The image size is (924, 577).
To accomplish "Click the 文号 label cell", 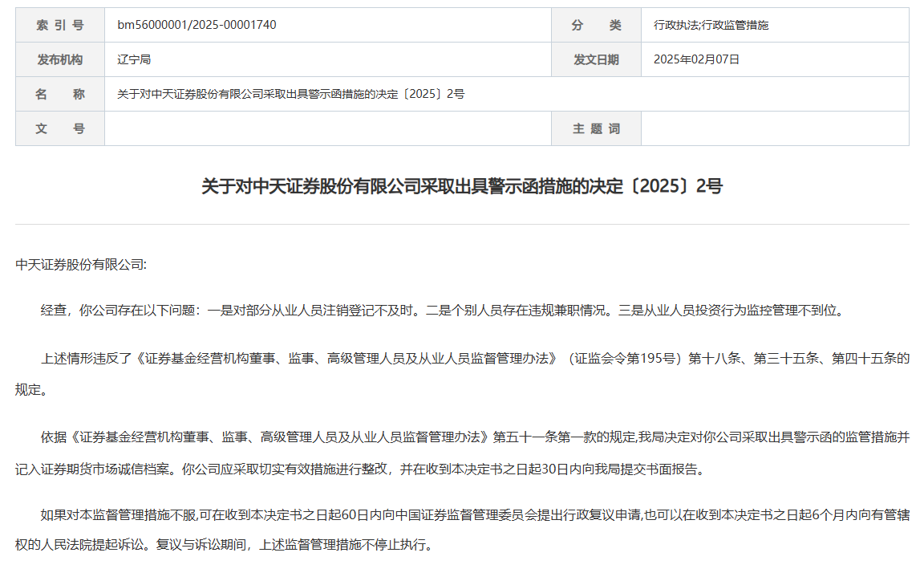I will 60,128.
